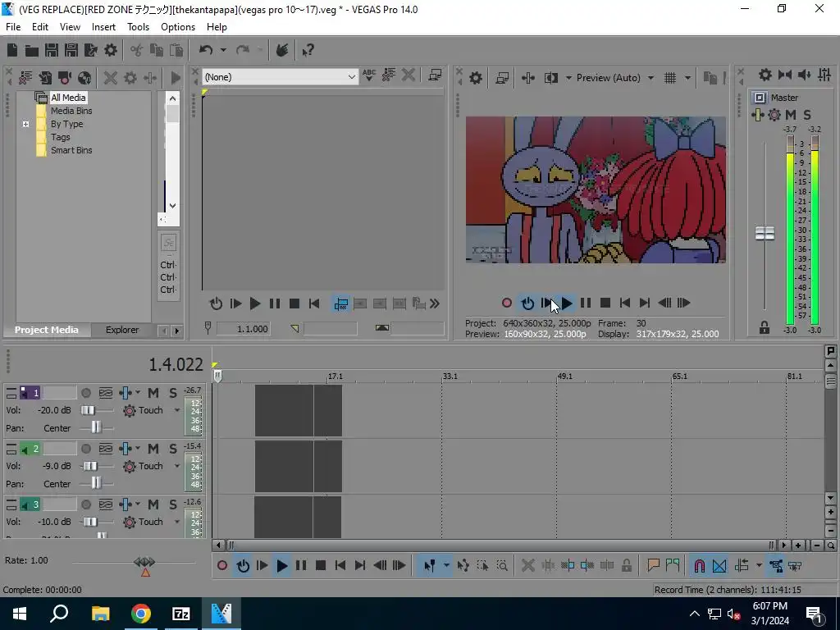Click trimmer external monitor icon
The height and width of the screenshot is (630, 840).
point(435,75)
